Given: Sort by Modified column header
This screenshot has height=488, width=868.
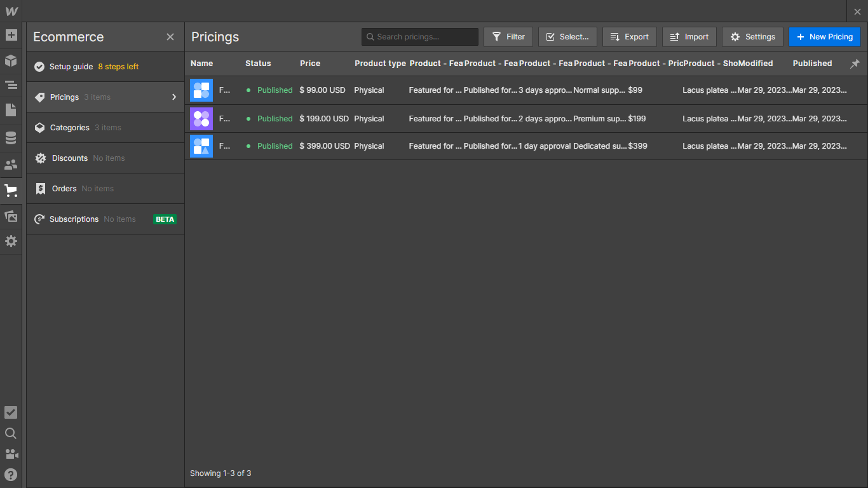Looking at the screenshot, I should coord(756,64).
